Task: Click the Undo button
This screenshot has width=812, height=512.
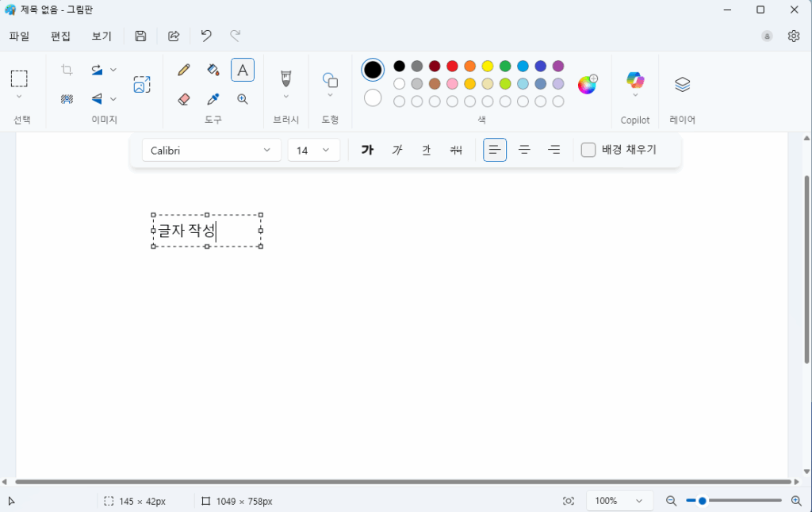Action: [x=205, y=36]
